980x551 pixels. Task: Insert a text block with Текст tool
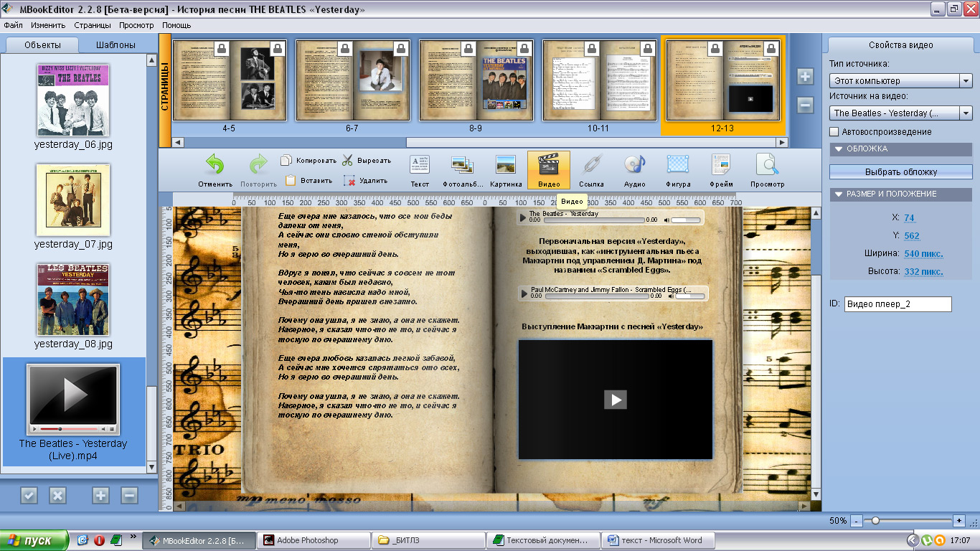pyautogui.click(x=420, y=170)
